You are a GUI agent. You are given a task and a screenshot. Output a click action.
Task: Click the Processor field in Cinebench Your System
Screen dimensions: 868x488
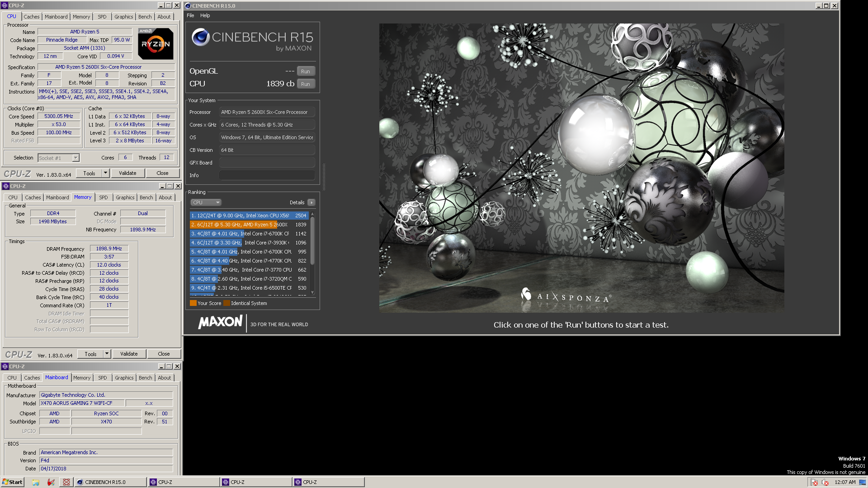coord(267,112)
